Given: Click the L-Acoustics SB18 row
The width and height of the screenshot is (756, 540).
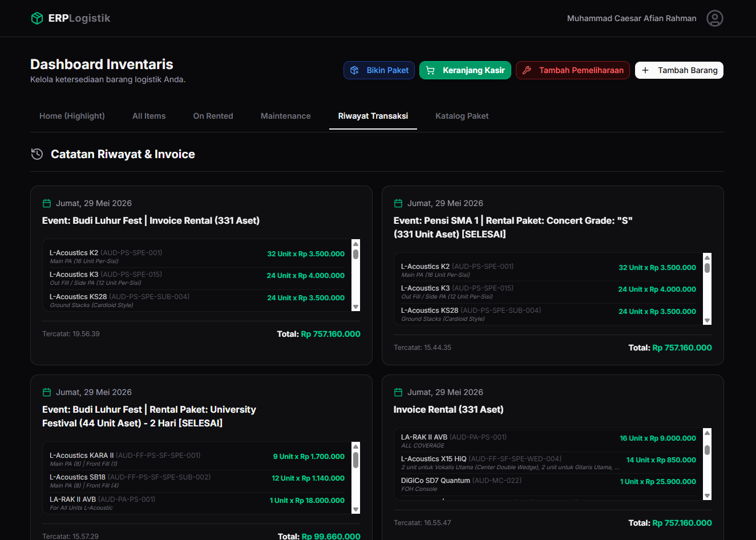Looking at the screenshot, I should pyautogui.click(x=197, y=481).
